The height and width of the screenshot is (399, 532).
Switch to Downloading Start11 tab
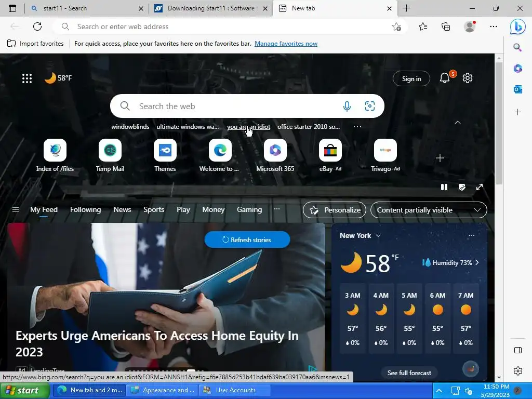coord(211,8)
